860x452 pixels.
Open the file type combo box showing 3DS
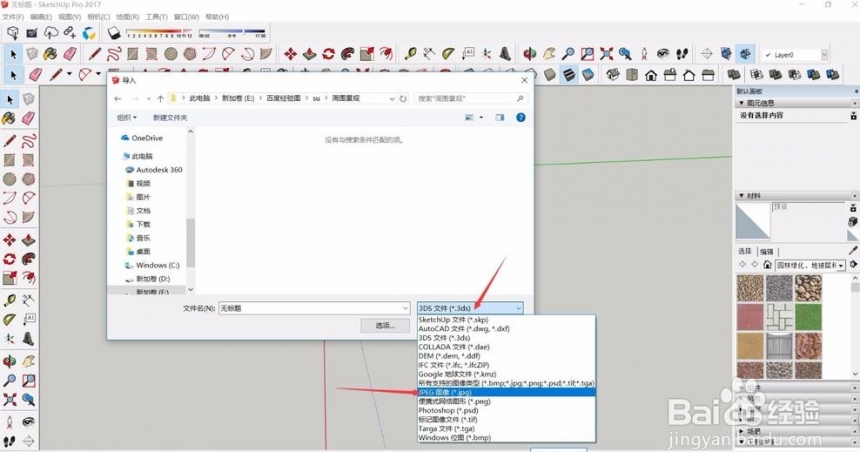click(470, 308)
